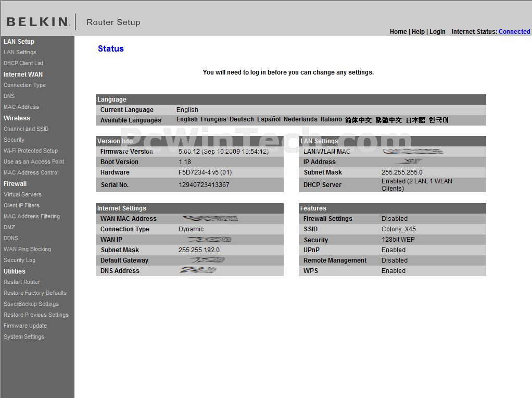532x398 pixels.
Task: Click the Login link
Action: tap(437, 32)
